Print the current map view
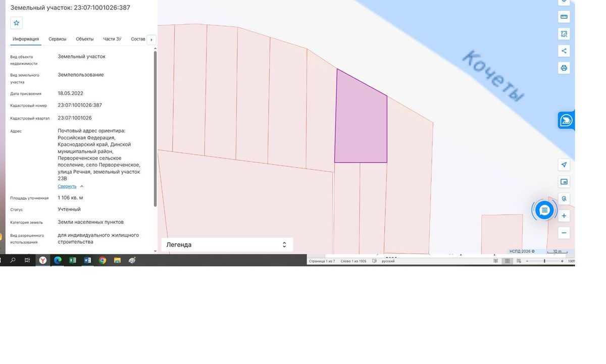Screen dimensions: 606x364 [564, 68]
